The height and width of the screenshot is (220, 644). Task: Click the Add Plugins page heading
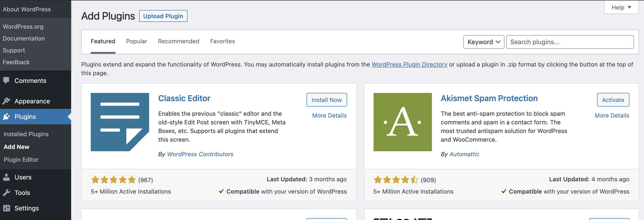[108, 16]
